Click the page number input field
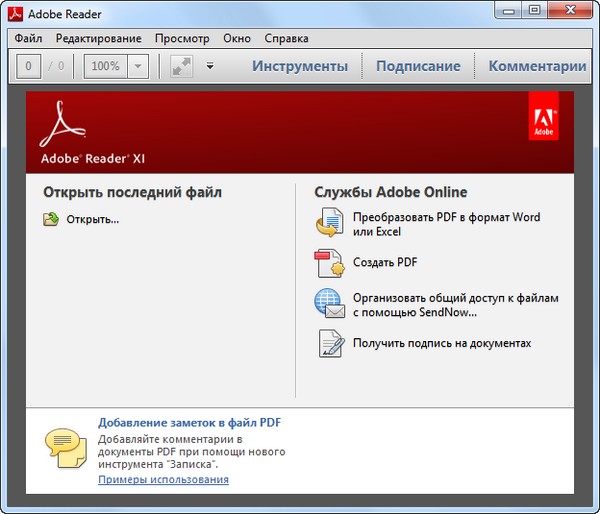 [x=30, y=67]
